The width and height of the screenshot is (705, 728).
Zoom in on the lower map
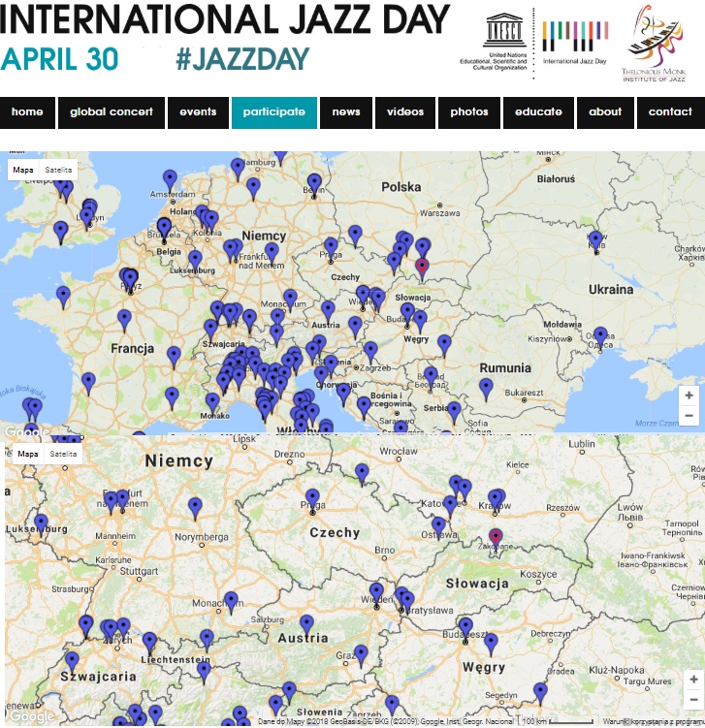coord(689,680)
